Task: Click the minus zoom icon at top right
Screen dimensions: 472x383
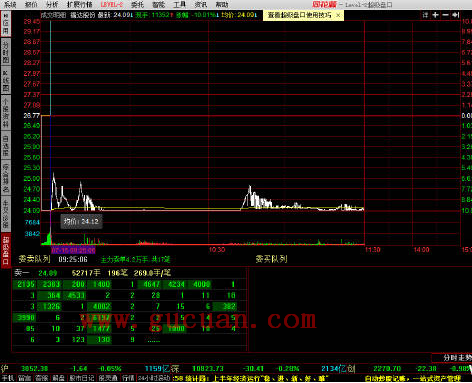Action: click(446, 15)
